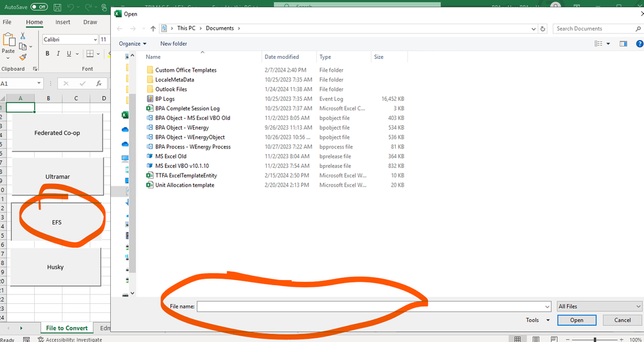
Task: Click the zoom slider in status bar
Action: click(x=594, y=339)
